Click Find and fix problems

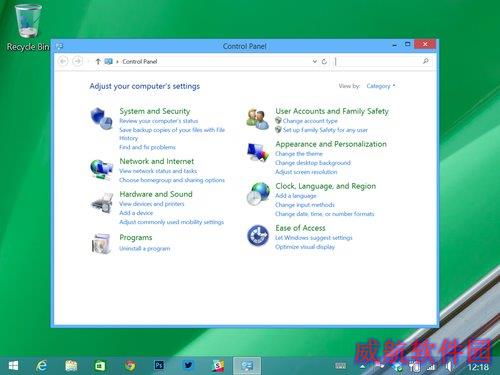pos(147,147)
